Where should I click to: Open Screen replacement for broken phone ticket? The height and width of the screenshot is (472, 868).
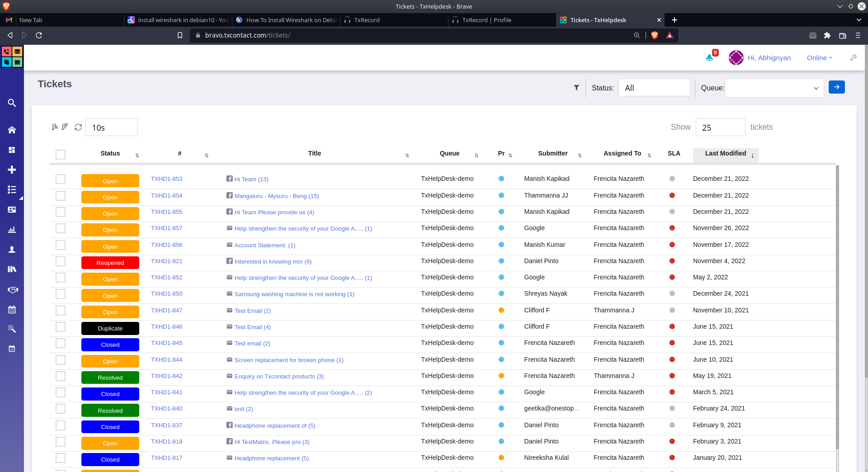(289, 360)
